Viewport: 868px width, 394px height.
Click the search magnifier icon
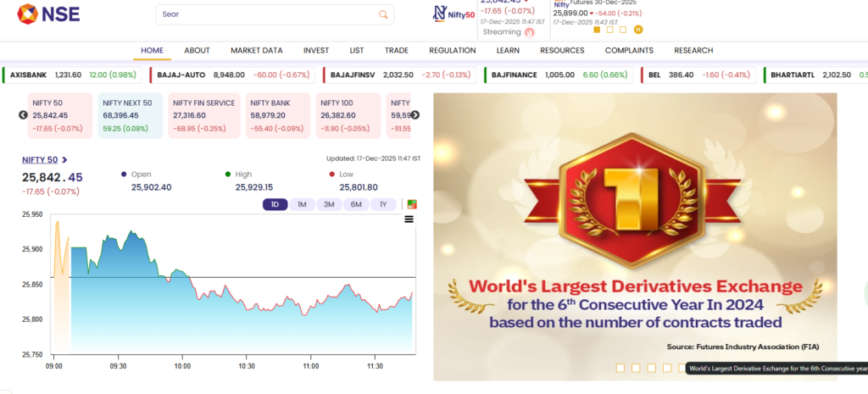click(383, 14)
